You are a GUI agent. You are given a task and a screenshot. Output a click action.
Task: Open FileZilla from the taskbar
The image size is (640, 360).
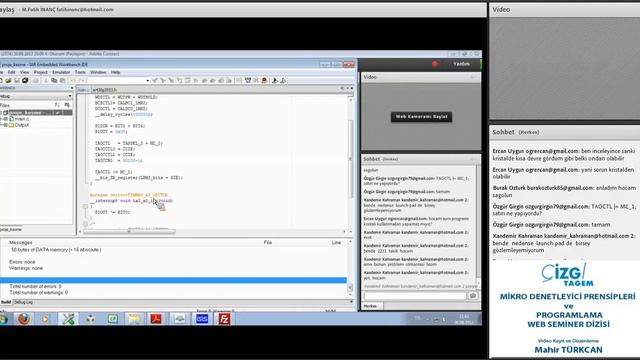224,319
